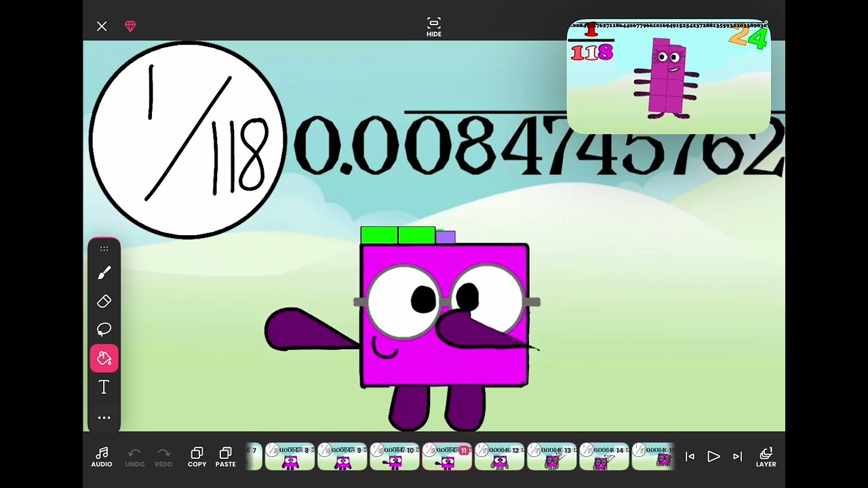Select frame 7 in the timeline

coord(254,457)
